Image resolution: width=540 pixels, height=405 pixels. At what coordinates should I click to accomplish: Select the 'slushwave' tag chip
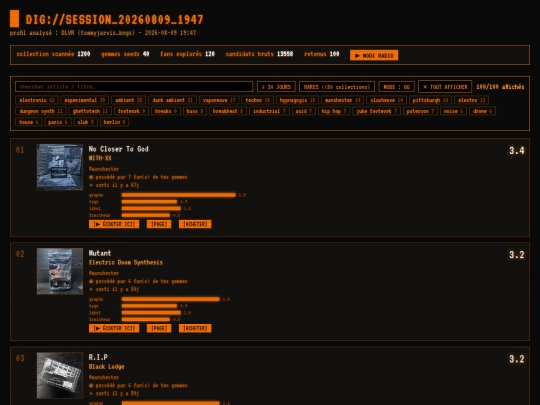386,100
